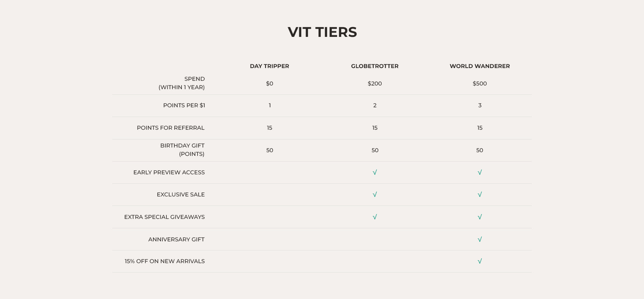Click World Wanderer Early Preview Access checkmark
644x299 pixels.
coord(480,172)
